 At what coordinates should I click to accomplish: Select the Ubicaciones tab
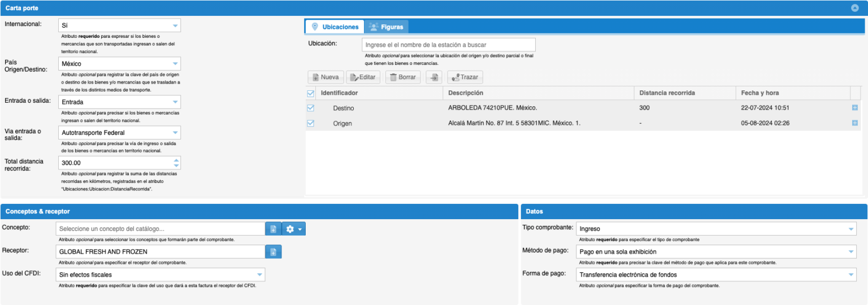click(x=335, y=27)
